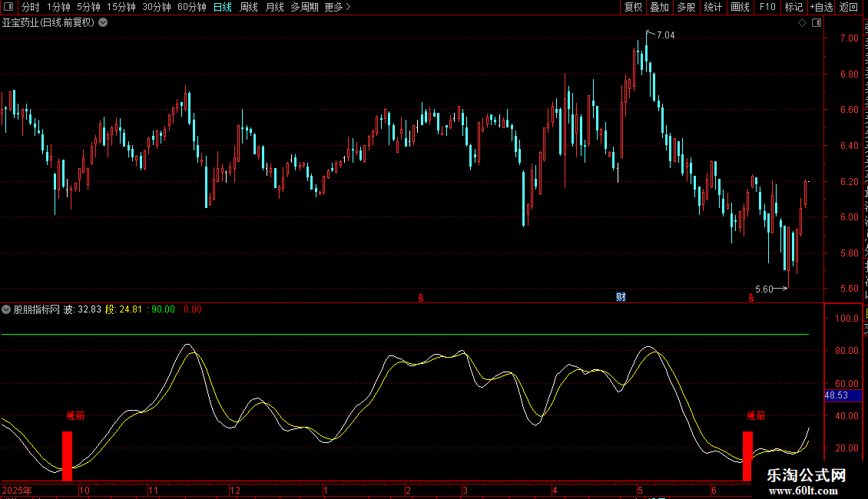Open the 复权 adjustment menu
868x499 pixels.
tap(633, 7)
